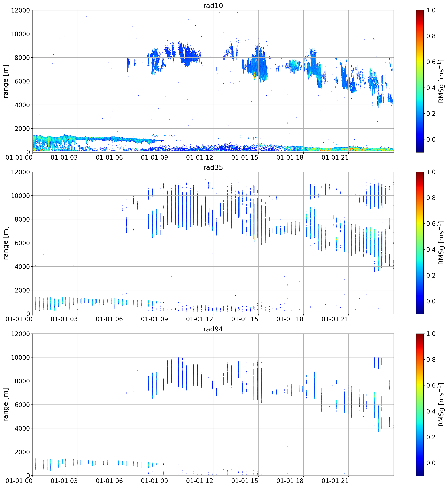Click the '01-01 03' tick under rad35
The image size is (448, 487).
tap(64, 319)
